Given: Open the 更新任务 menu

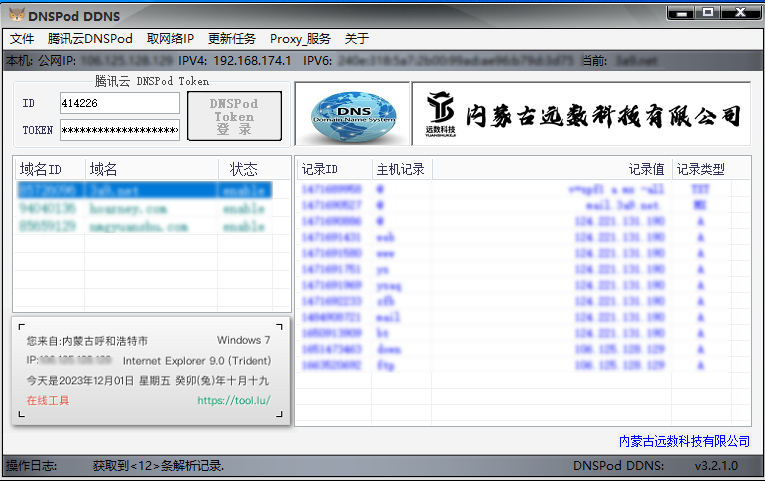Looking at the screenshot, I should click(232, 39).
